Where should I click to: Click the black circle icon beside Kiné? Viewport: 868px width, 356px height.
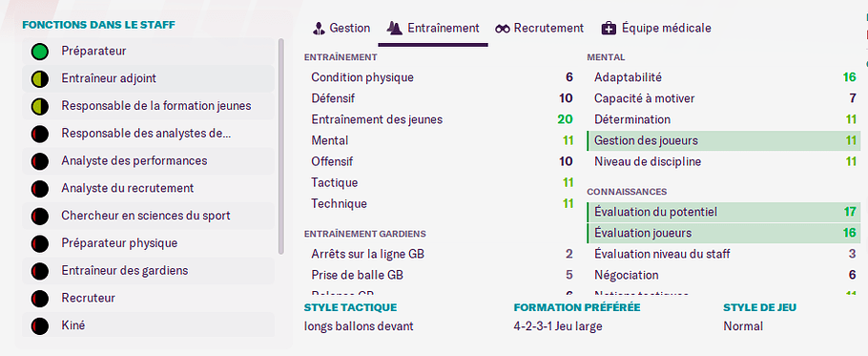pyautogui.click(x=39, y=325)
